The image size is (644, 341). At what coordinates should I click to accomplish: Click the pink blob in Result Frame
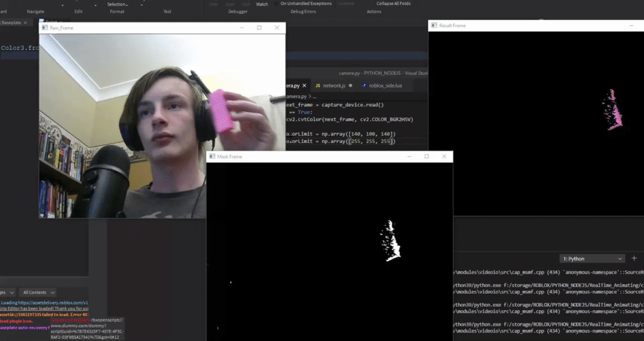tap(612, 110)
